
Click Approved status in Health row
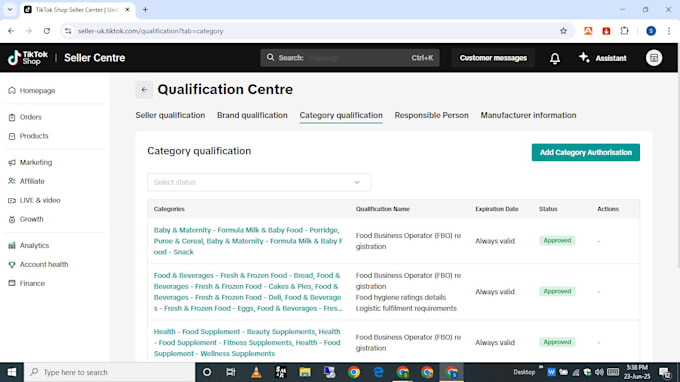coord(557,342)
